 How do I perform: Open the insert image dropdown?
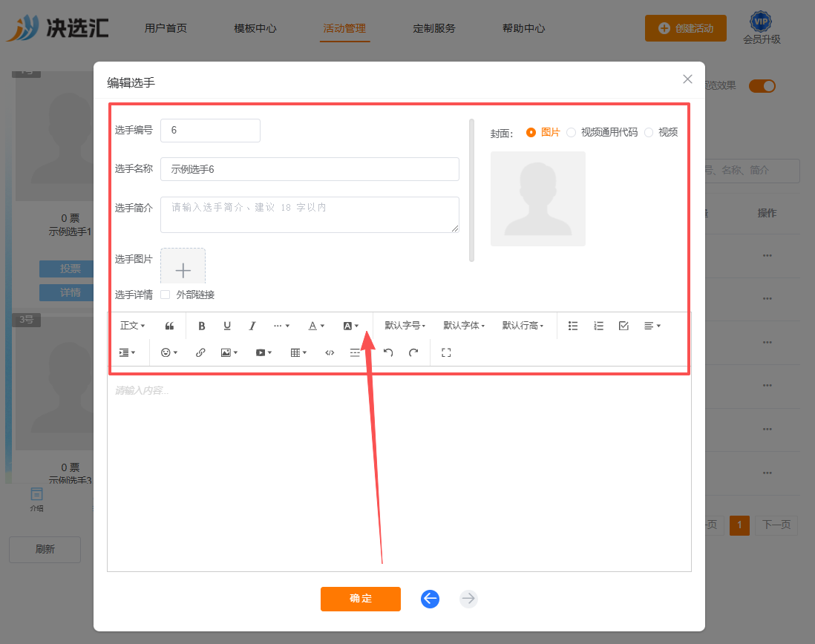click(x=229, y=352)
